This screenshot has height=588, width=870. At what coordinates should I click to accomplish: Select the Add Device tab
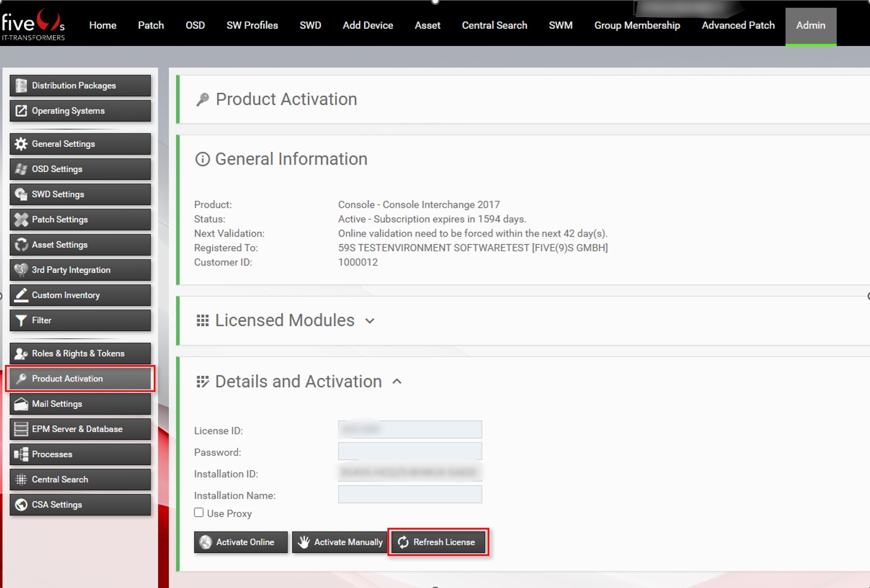(x=368, y=25)
